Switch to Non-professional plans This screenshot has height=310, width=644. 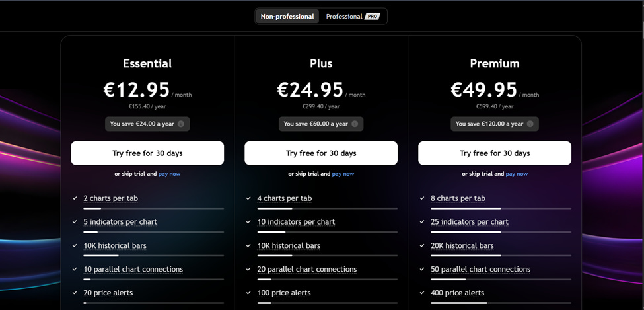click(x=287, y=17)
